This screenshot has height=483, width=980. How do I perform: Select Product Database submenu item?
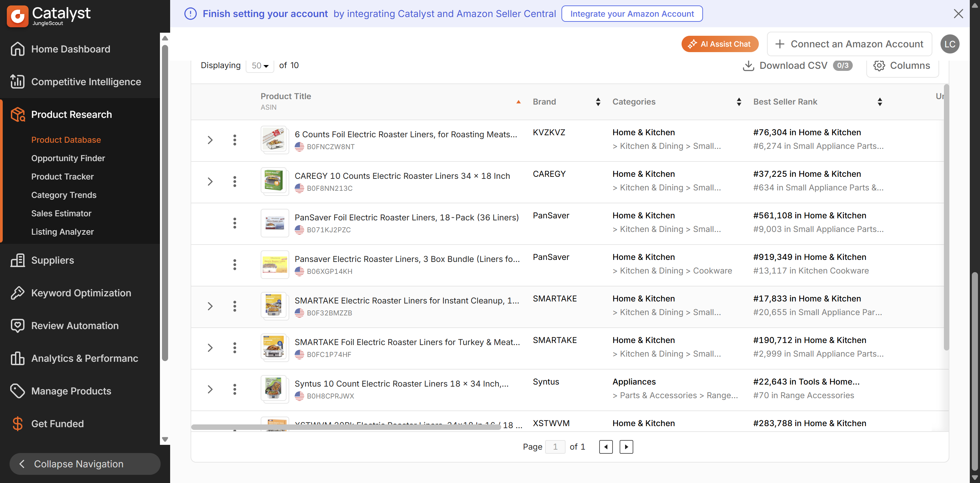[x=66, y=140]
